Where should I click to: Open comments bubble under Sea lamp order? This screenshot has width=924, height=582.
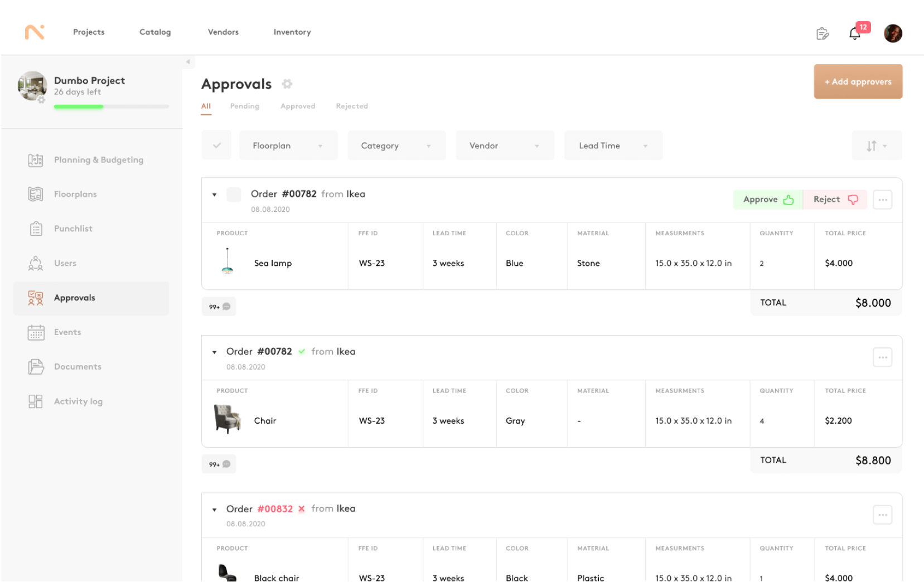tap(219, 307)
